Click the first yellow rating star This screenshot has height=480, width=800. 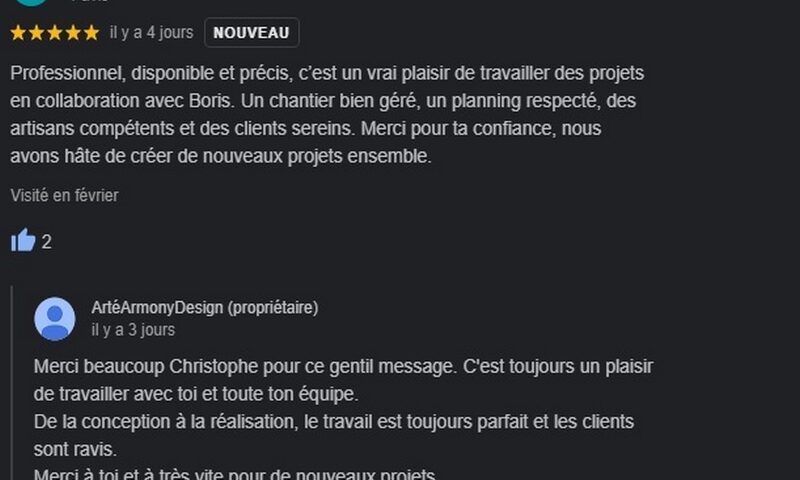18,33
